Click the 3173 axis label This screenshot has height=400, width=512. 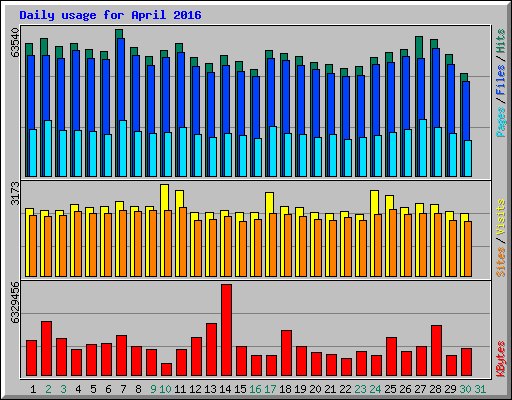click(x=15, y=193)
